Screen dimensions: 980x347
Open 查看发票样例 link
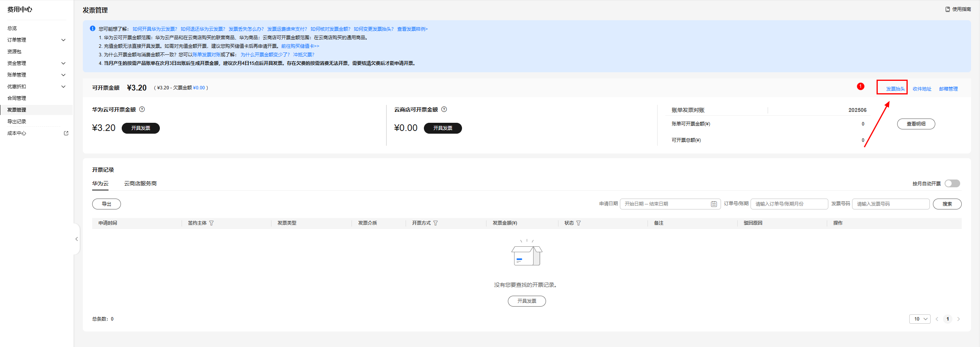click(412, 29)
